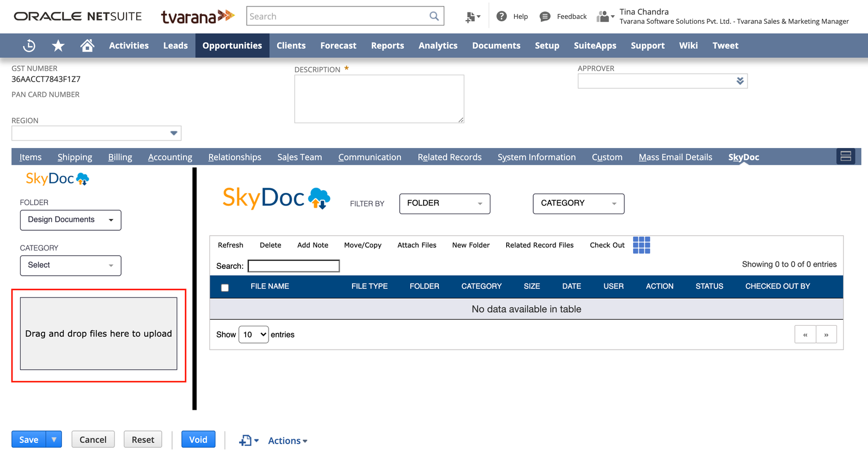Click the Reset button

pyautogui.click(x=143, y=440)
